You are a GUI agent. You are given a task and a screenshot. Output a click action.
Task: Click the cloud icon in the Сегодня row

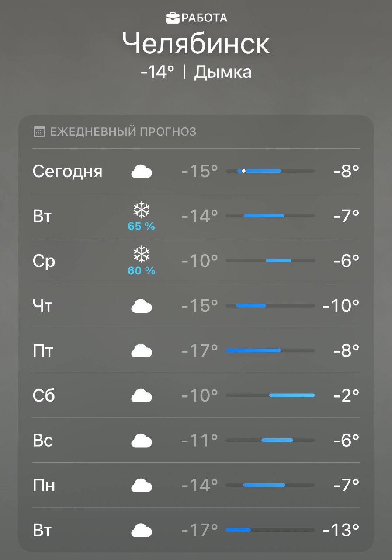[142, 171]
